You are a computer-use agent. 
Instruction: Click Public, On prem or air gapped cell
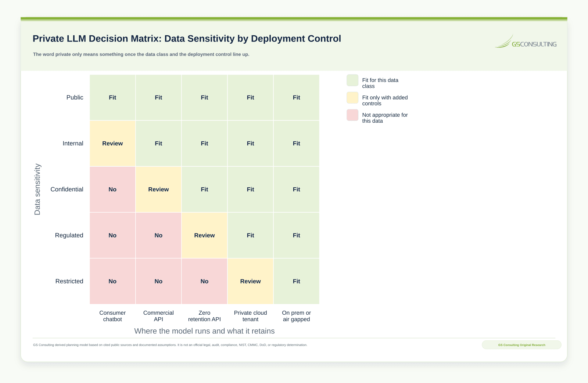[297, 97]
